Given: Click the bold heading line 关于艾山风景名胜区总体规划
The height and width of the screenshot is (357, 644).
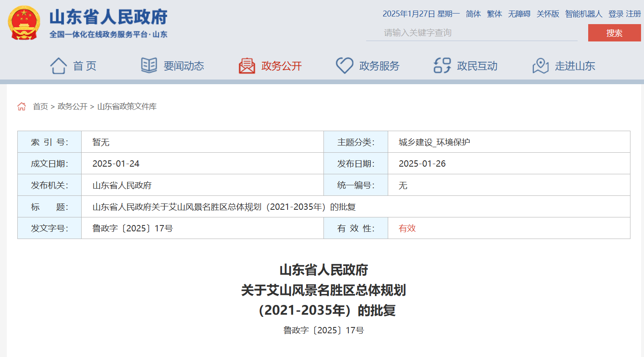Looking at the screenshot, I should coord(323,290).
